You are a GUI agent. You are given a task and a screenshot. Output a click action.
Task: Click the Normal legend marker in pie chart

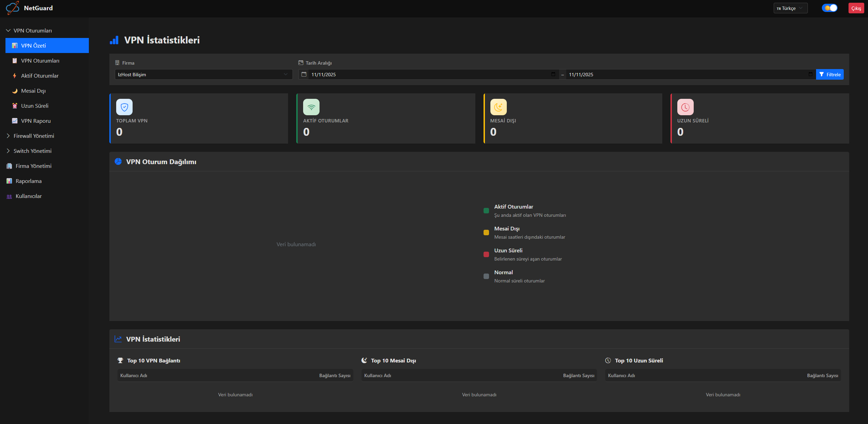pyautogui.click(x=486, y=276)
